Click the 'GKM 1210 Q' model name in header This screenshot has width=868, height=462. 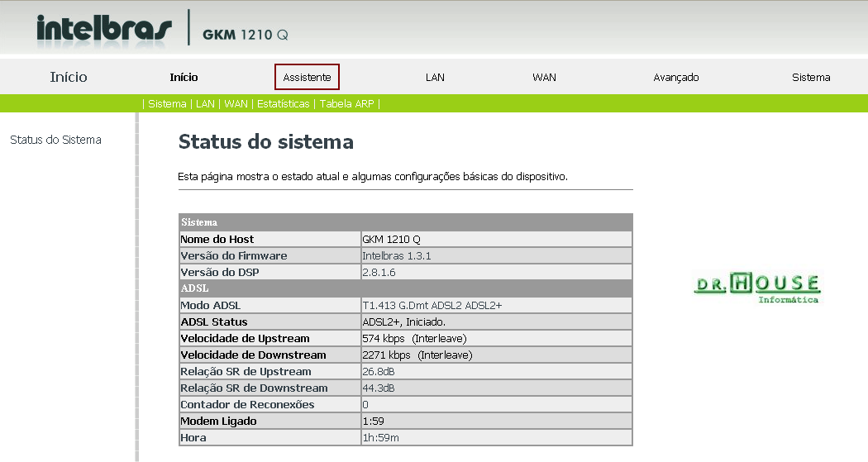click(246, 35)
